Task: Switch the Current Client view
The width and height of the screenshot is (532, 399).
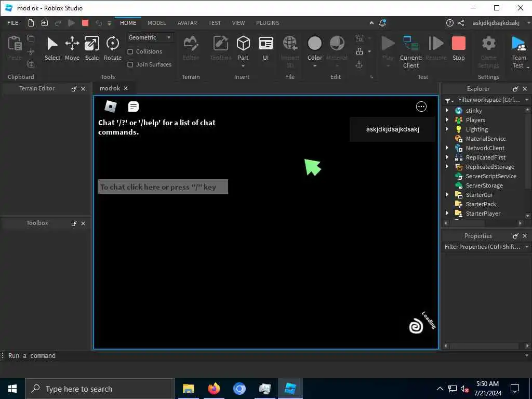Action: [x=410, y=51]
